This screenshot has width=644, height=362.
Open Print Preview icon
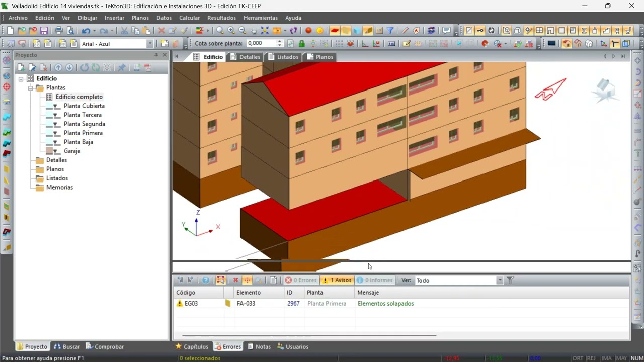tap(70, 31)
